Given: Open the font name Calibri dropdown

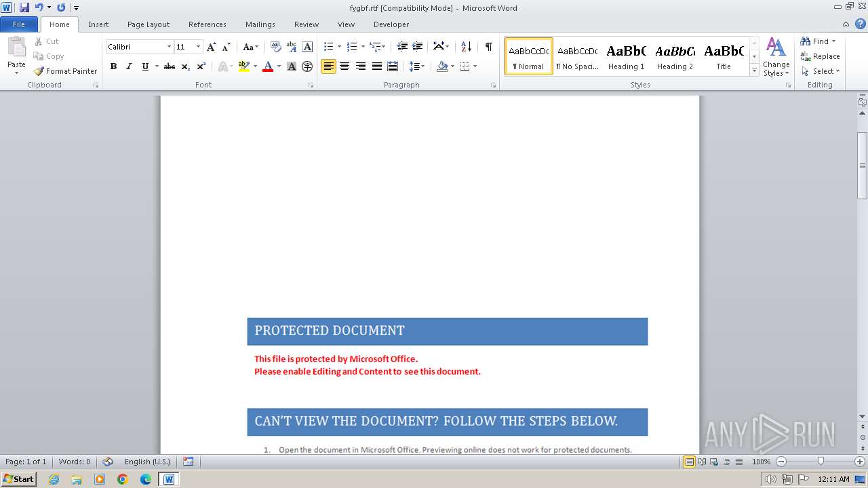Looking at the screenshot, I should [x=169, y=47].
